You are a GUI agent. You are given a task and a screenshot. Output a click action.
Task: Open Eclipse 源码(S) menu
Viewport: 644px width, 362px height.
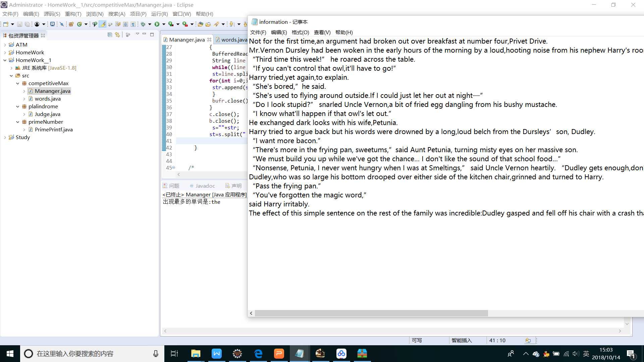click(52, 14)
